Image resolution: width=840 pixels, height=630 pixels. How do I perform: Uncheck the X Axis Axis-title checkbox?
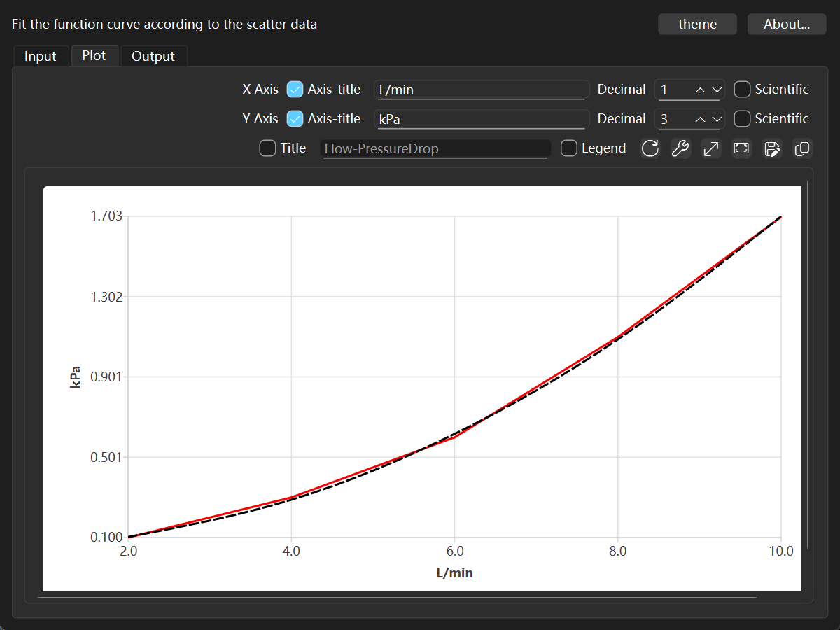[x=295, y=89]
